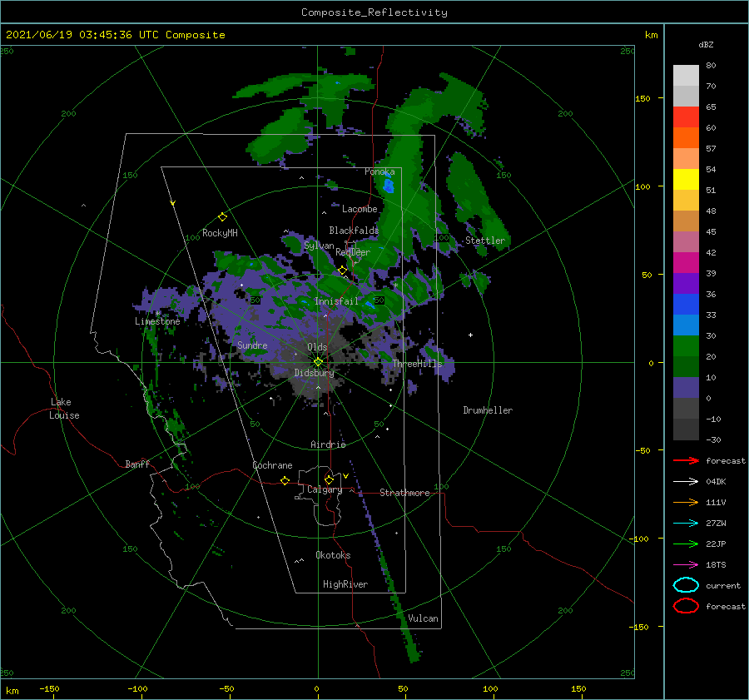Screen dimensions: 749x700
Task: Click the Didsbury label
Action: click(314, 373)
